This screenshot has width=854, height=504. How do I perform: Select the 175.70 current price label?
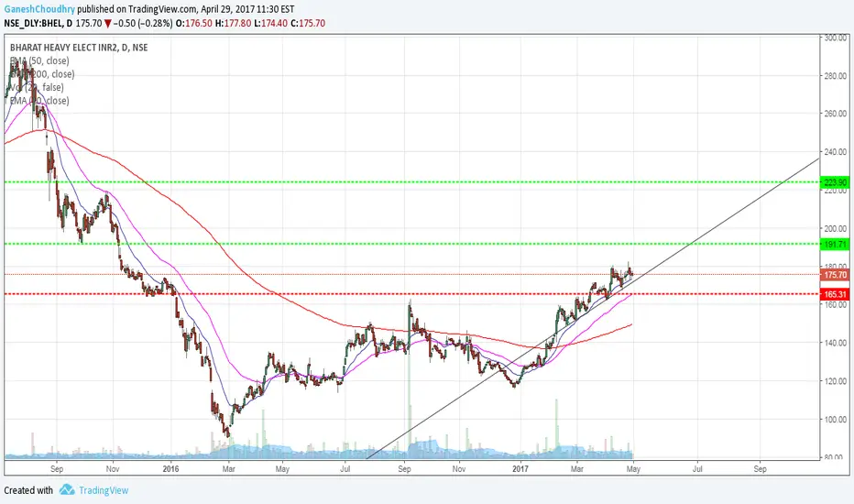[835, 275]
